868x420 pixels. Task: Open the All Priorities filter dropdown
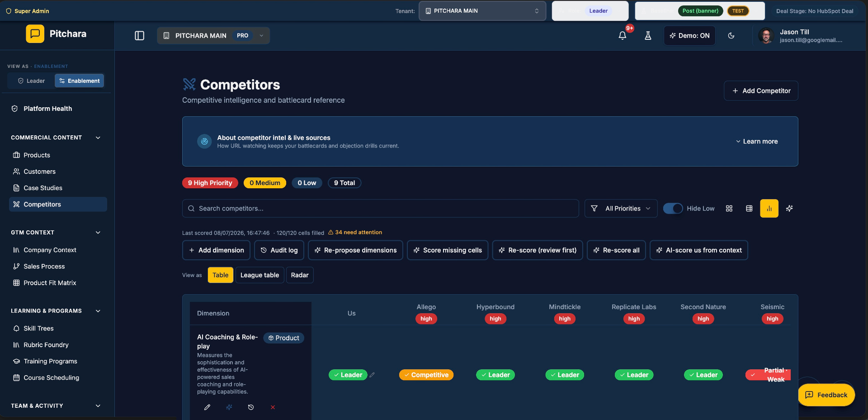click(x=621, y=209)
